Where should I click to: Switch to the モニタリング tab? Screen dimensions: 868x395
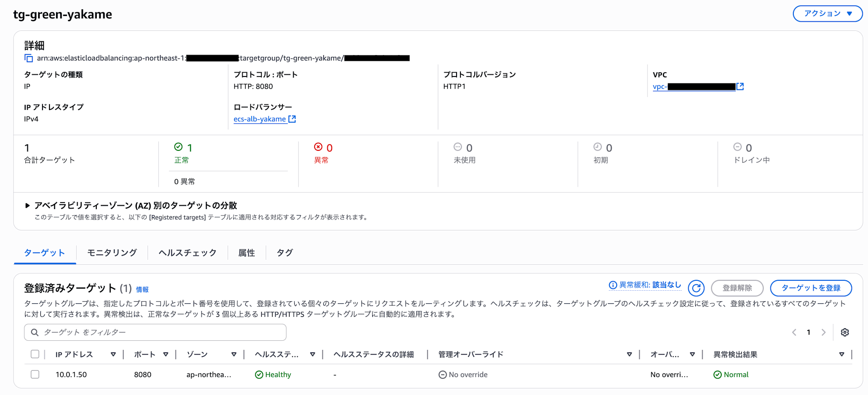(112, 253)
